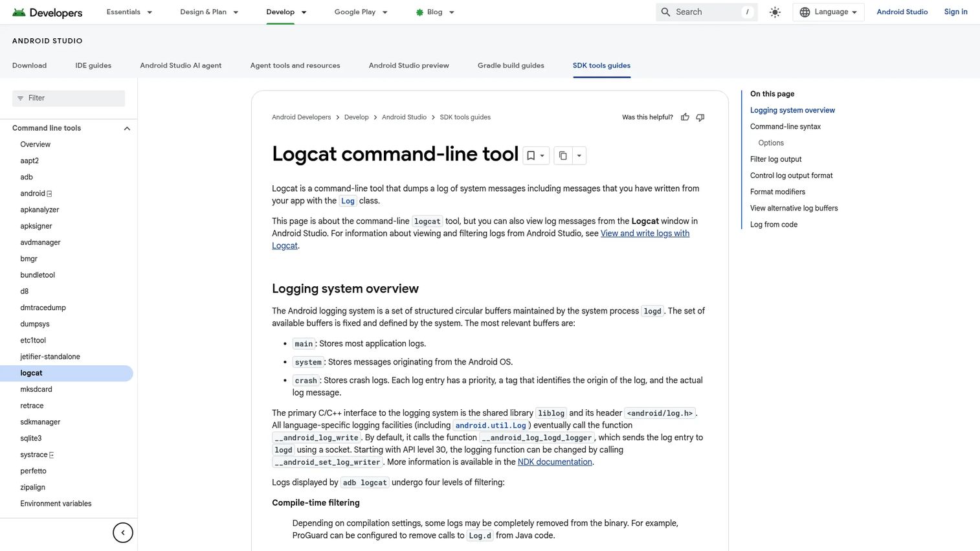980x551 pixels.
Task: Click the systrace sidebar entry
Action: (x=37, y=455)
